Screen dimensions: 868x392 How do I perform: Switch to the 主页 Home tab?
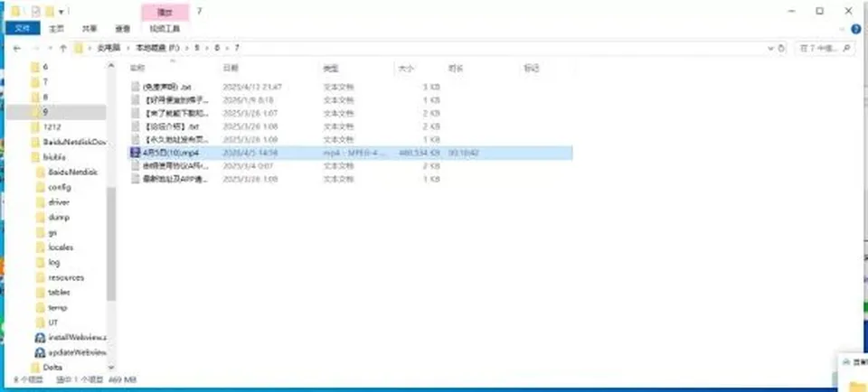[56, 29]
